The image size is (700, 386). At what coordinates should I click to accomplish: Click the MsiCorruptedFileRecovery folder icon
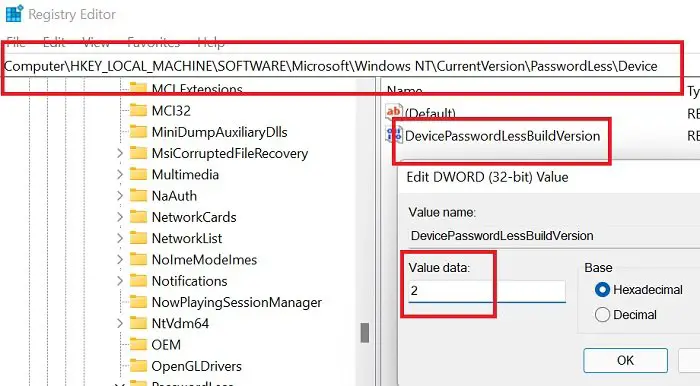(x=138, y=153)
